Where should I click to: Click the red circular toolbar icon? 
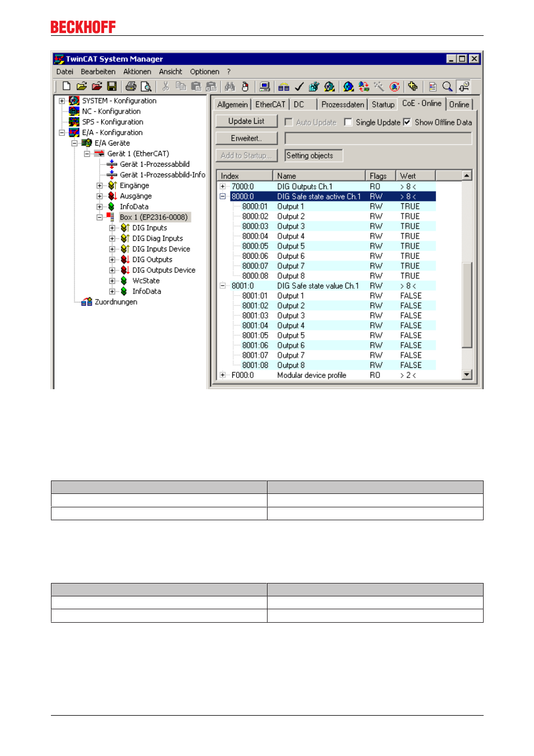(x=395, y=86)
